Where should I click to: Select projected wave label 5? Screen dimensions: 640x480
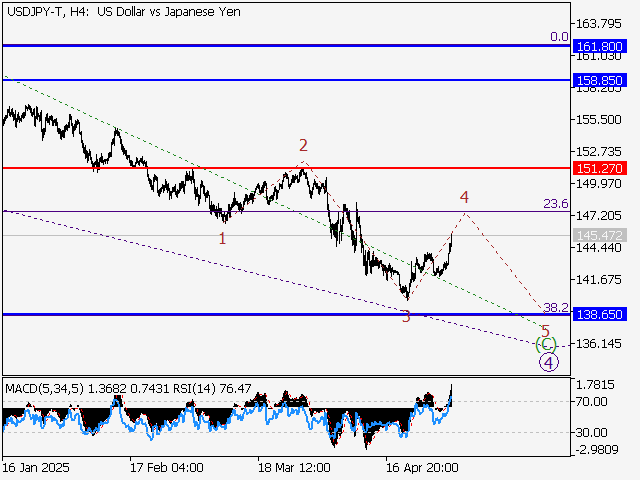[x=545, y=331]
